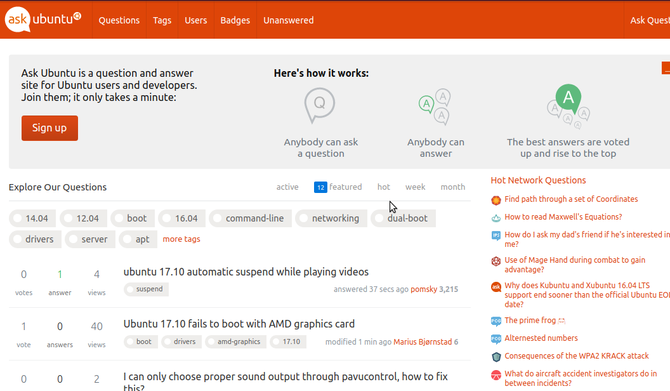Open the Questions nav item

pos(119,20)
